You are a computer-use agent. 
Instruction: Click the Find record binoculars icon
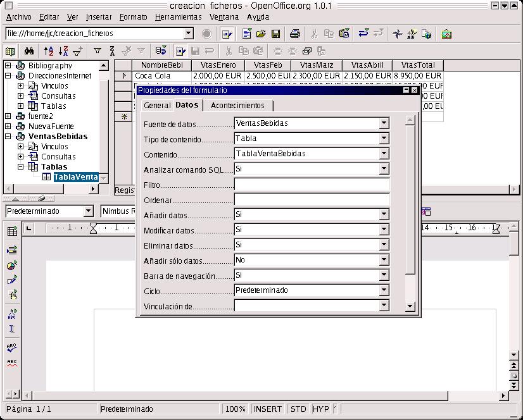tap(29, 51)
